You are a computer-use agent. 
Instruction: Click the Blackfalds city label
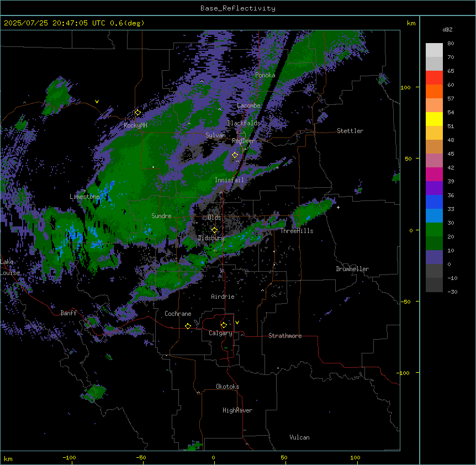(244, 123)
